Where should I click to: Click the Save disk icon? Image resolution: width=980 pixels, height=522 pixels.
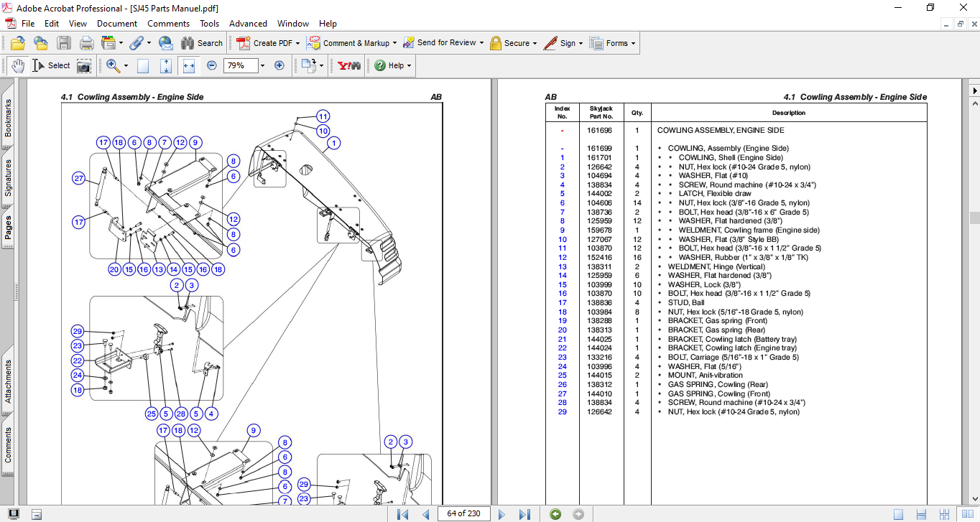pyautogui.click(x=64, y=43)
